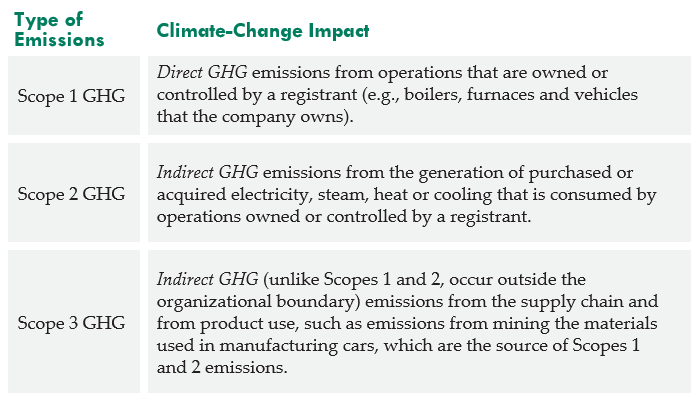Click the "Climate-Change Impact" column header
The height and width of the screenshot is (407, 700).
pos(263,31)
